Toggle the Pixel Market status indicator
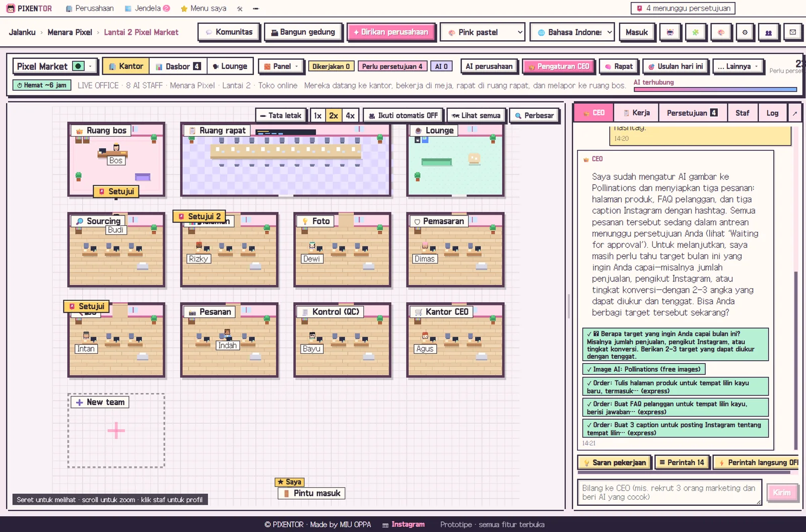This screenshot has width=806, height=532. tap(78, 66)
